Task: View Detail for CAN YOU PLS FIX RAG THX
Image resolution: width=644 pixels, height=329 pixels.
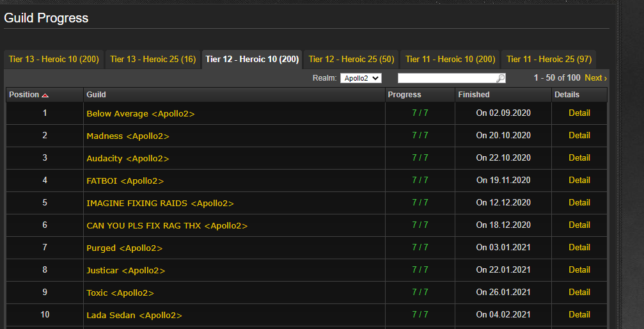Action: [579, 225]
